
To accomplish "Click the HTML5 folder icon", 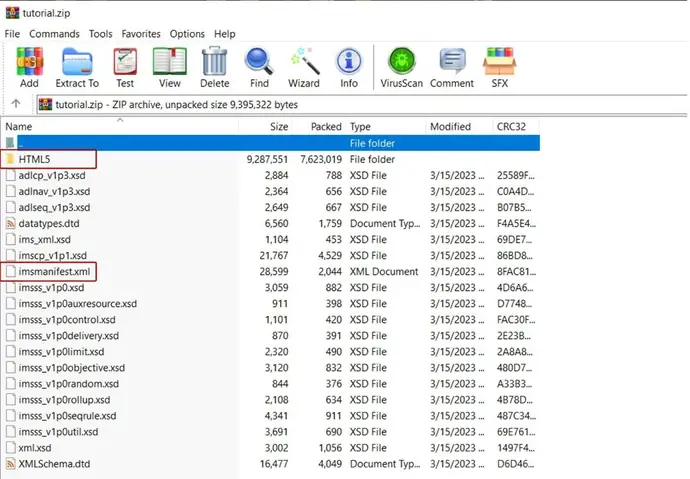I will coord(11,159).
